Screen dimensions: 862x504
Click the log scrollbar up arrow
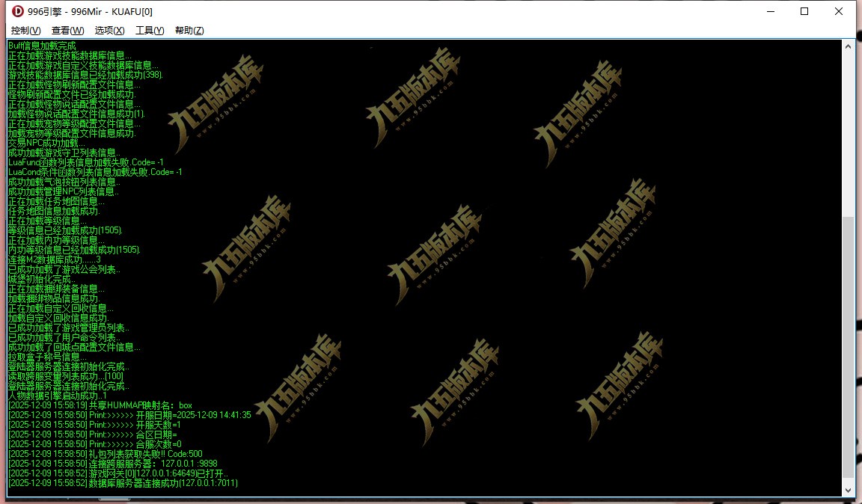tap(849, 46)
